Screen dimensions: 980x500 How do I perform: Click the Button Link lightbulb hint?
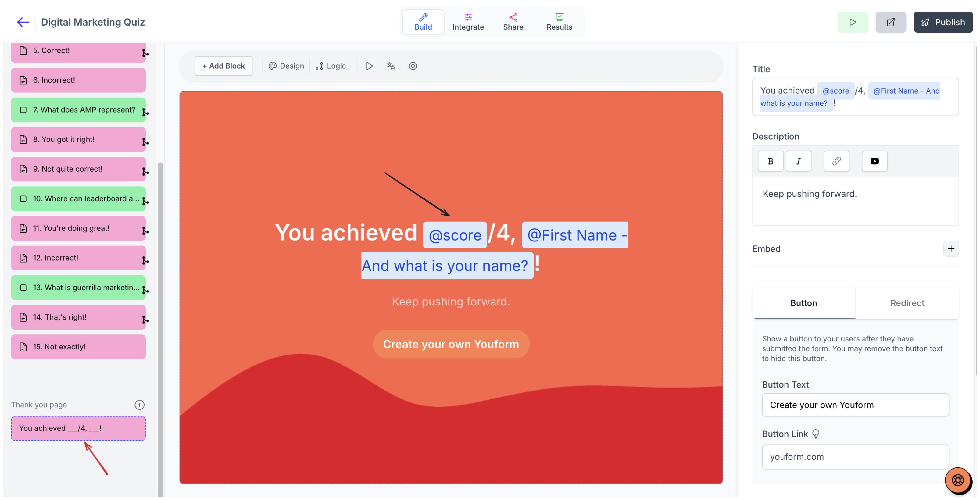pos(815,434)
